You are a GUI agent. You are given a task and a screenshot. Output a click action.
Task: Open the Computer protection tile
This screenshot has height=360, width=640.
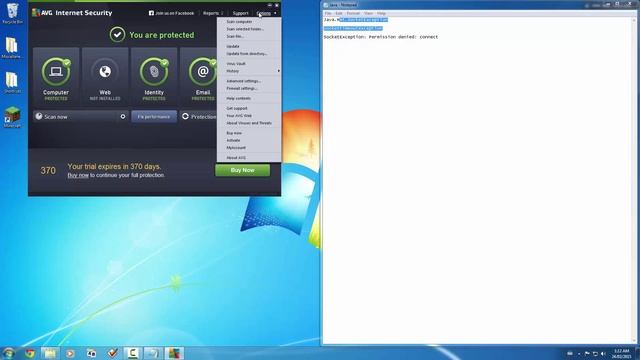(x=56, y=77)
